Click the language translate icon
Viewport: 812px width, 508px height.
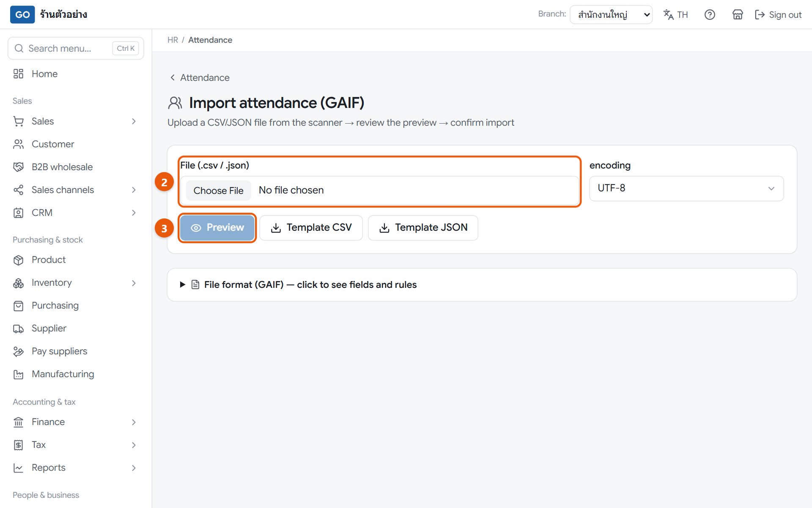(668, 15)
